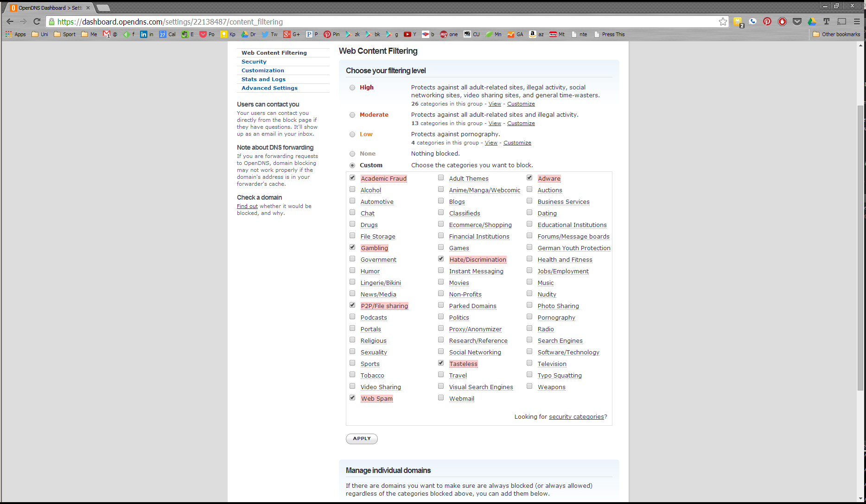Open the Google Keep bookmark labeled Kp
Viewport: 866px width, 504px height.
point(228,34)
